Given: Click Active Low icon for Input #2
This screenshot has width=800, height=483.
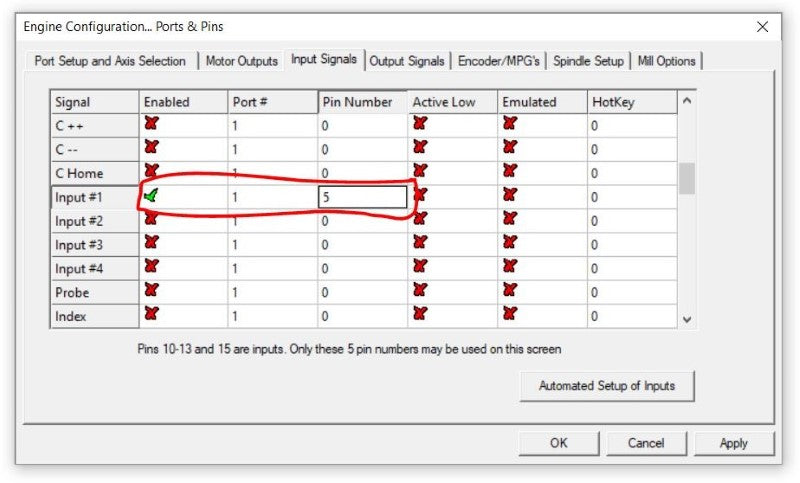Looking at the screenshot, I should (421, 220).
